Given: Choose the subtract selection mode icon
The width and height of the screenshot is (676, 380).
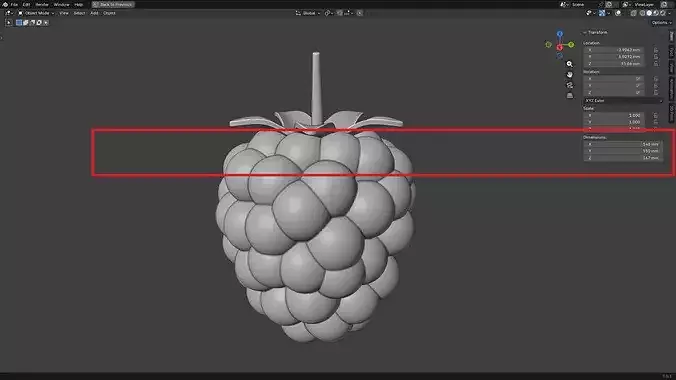Looking at the screenshot, I should tap(32, 22).
